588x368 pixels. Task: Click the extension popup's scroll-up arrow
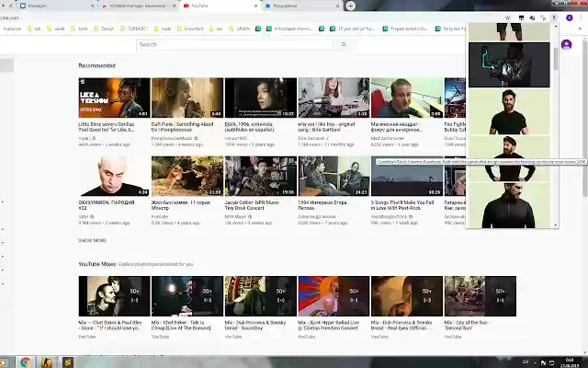(x=556, y=26)
